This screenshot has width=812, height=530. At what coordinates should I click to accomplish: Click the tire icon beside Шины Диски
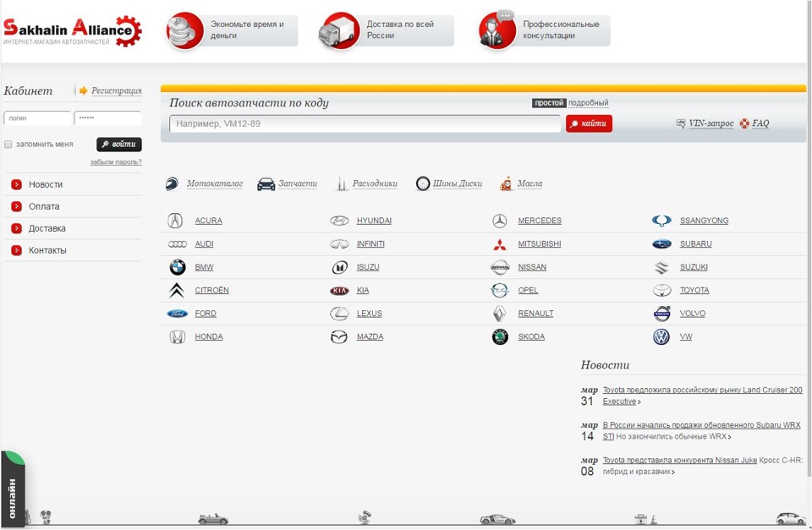[423, 183]
